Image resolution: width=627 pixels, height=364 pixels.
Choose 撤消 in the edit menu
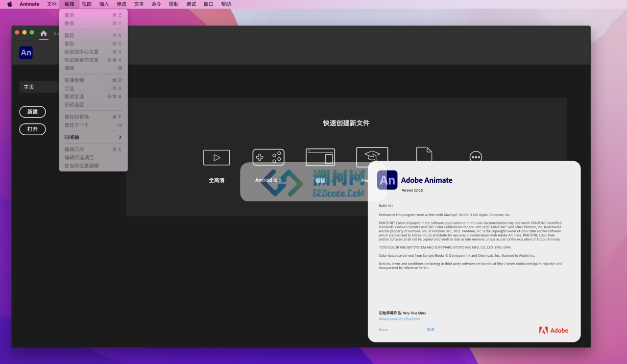click(93, 15)
